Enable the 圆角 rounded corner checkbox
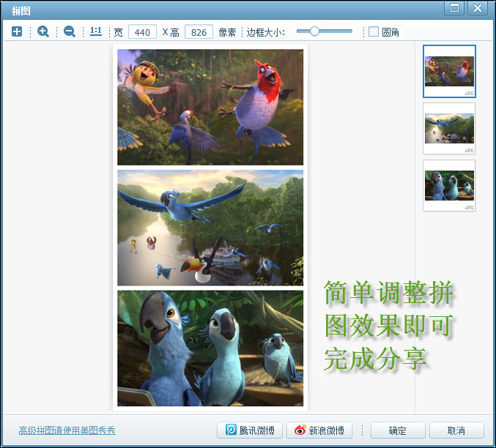 pyautogui.click(x=374, y=31)
